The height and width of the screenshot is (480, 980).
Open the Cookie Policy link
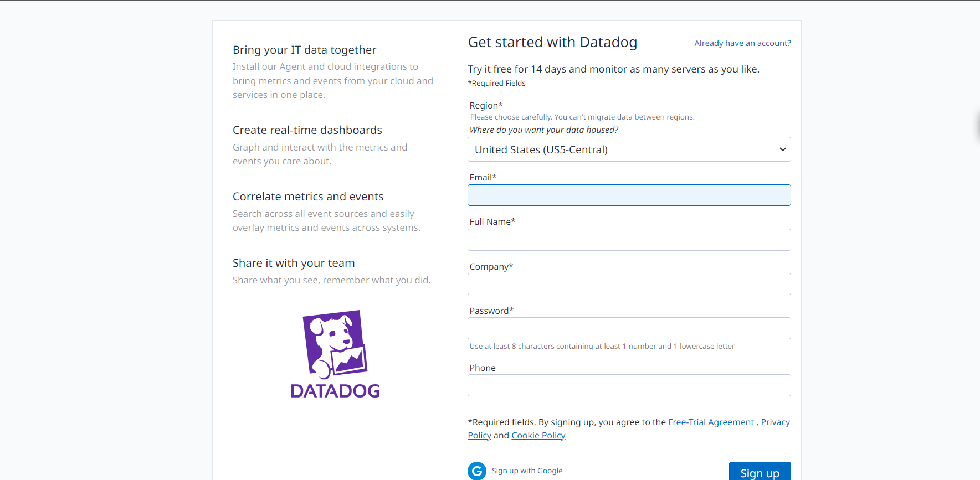pos(538,435)
